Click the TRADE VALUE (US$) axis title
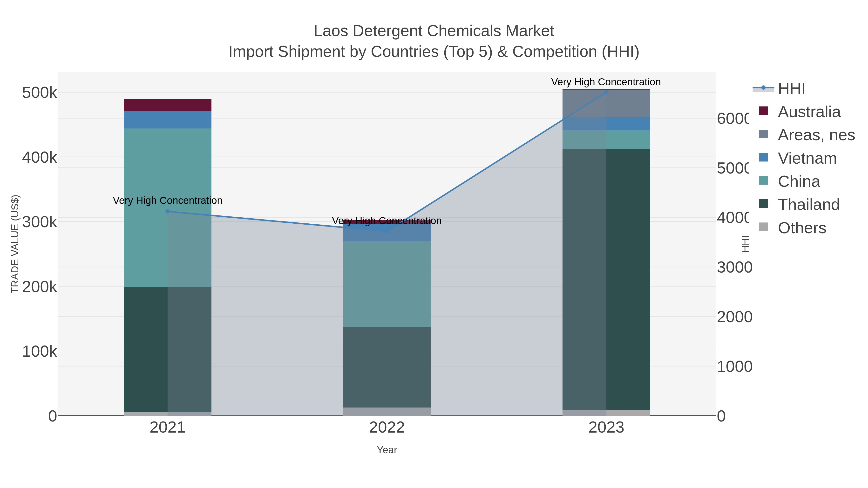This screenshot has width=868, height=488. click(15, 244)
